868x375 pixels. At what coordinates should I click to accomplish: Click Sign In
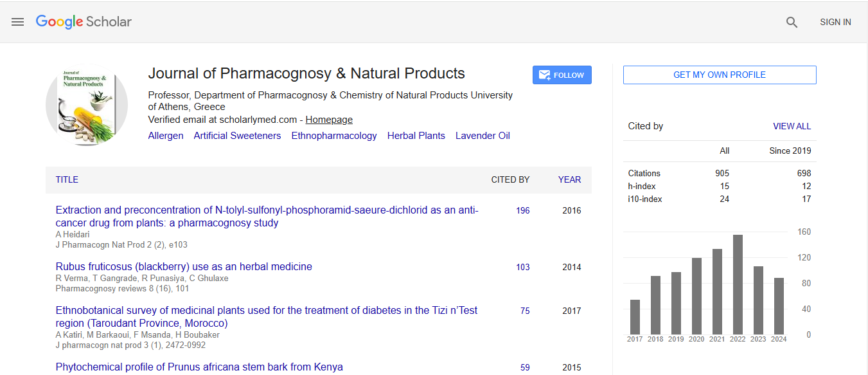pyautogui.click(x=835, y=22)
